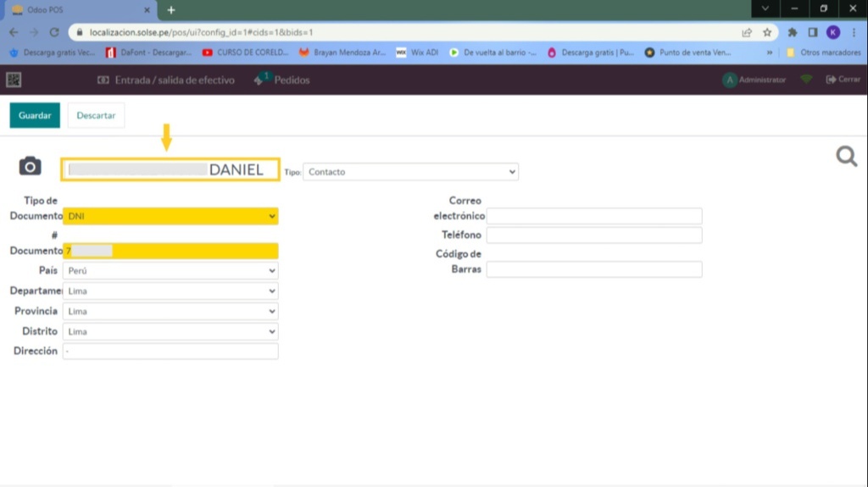Open the País dropdown showing Perú

point(170,271)
